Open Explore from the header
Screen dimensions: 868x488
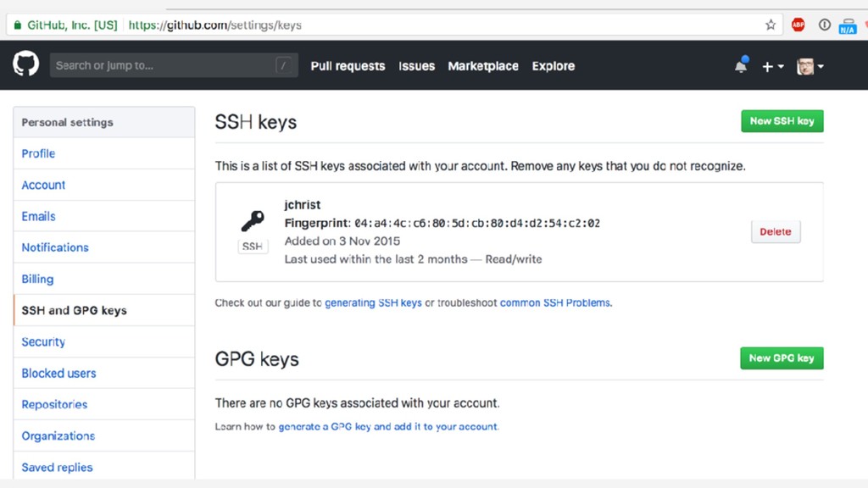(x=553, y=66)
